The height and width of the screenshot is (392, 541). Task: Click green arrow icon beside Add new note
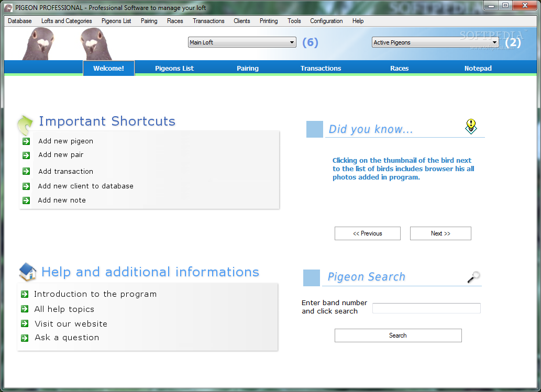26,200
